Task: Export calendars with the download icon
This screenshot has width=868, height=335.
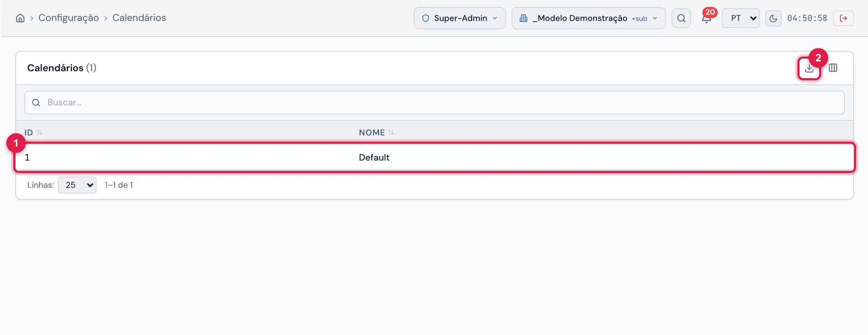Action: pos(809,68)
